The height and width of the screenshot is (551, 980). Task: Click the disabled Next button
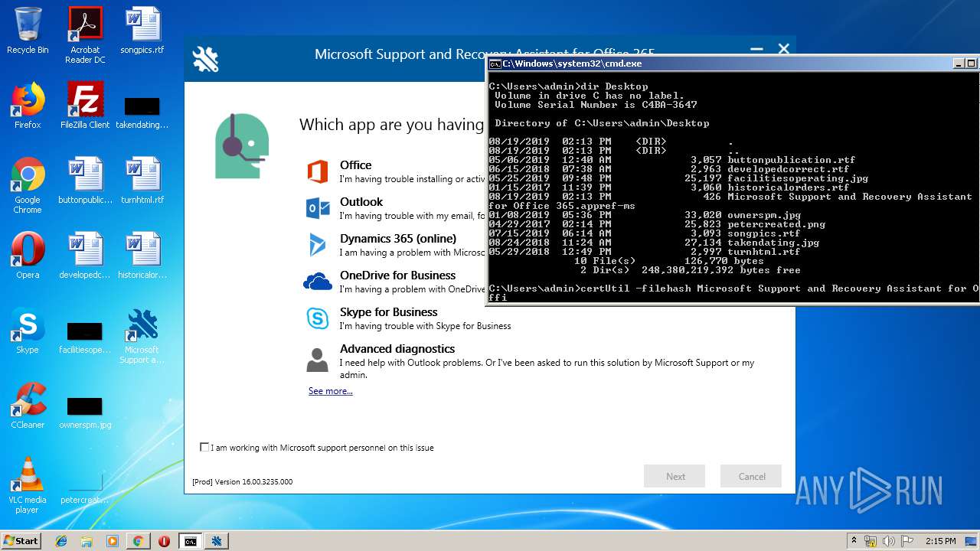[675, 476]
